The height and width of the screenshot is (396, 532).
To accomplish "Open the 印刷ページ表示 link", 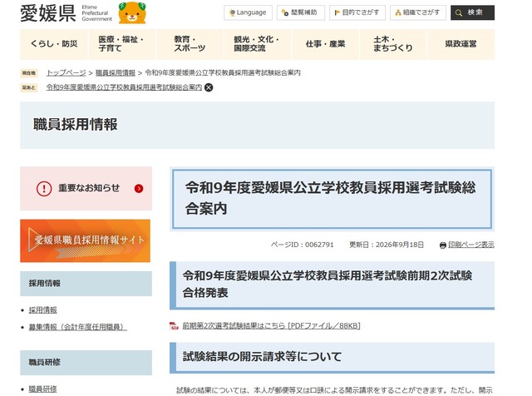I will [471, 245].
